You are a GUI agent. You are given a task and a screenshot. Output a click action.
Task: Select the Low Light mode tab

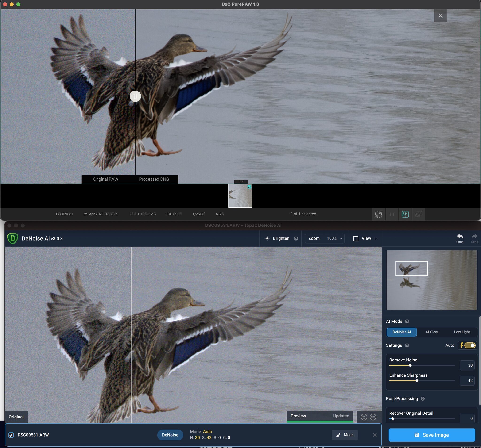pyautogui.click(x=462, y=332)
